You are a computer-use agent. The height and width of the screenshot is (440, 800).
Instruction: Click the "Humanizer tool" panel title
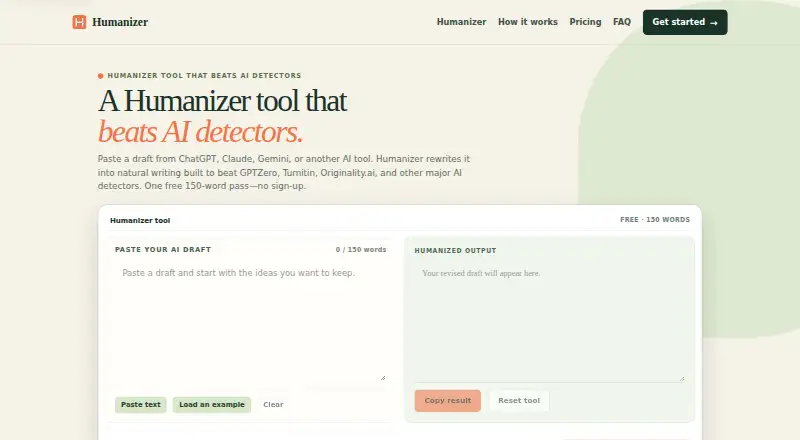tap(140, 221)
